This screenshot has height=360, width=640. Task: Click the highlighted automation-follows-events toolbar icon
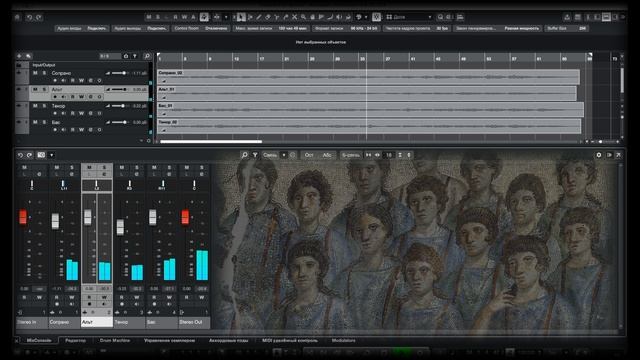coord(204,17)
